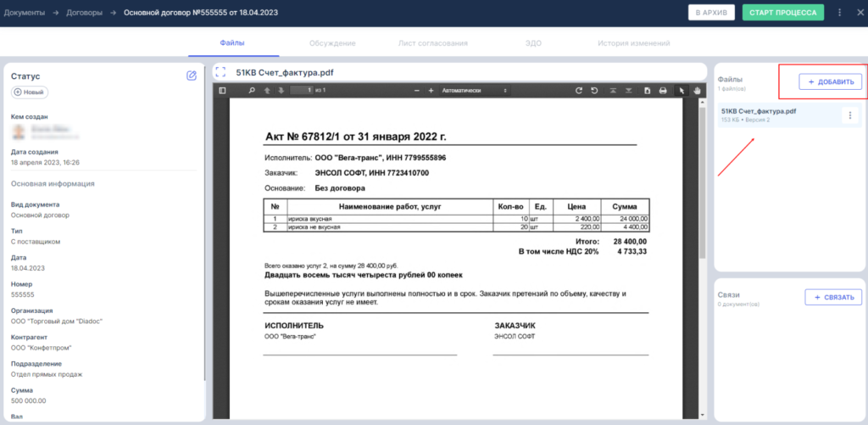Click table row ириска вкусная
This screenshot has height=425, width=868.
click(x=456, y=219)
